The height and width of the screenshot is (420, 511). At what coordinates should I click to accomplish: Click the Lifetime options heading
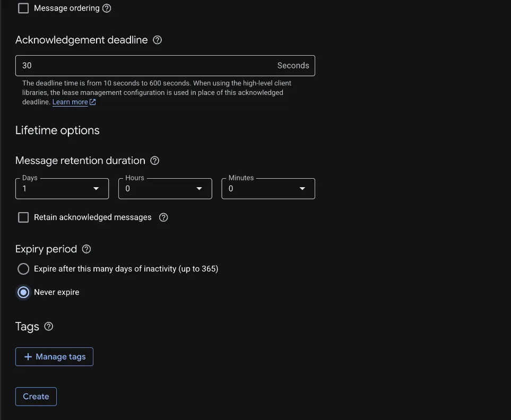(57, 130)
